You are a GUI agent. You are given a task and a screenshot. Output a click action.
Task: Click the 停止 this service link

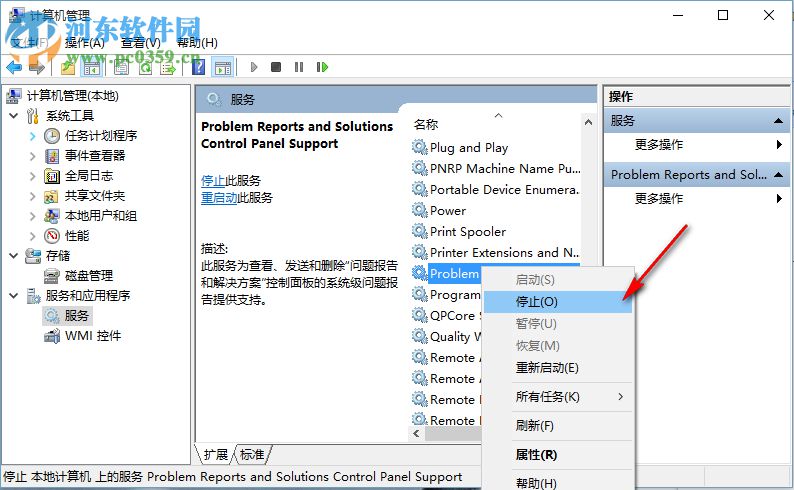pos(213,181)
